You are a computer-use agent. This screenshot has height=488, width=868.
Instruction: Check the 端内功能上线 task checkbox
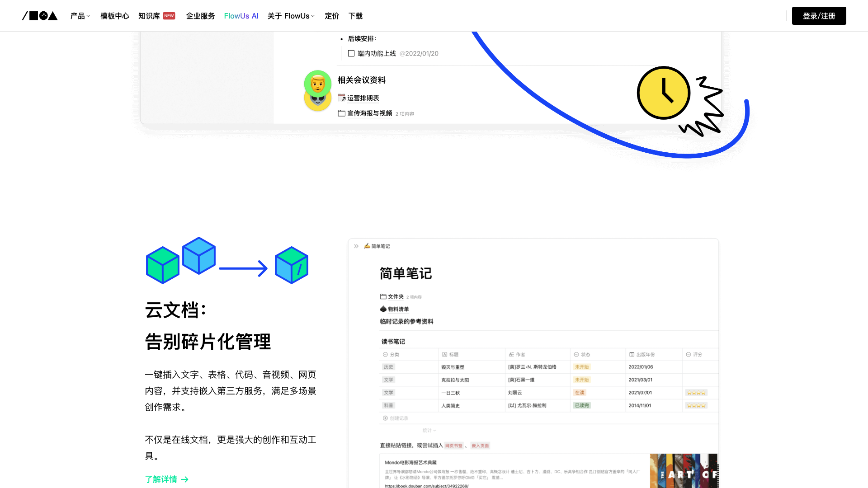click(351, 53)
